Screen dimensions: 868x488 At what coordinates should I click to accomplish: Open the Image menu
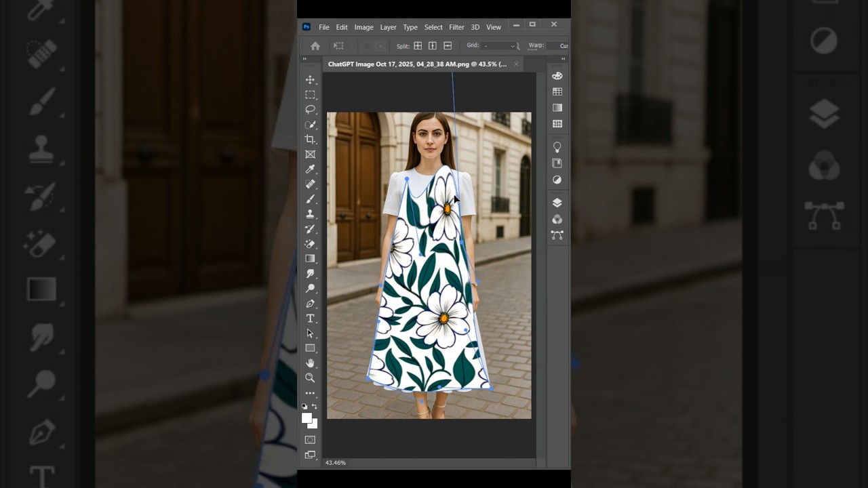tap(364, 27)
